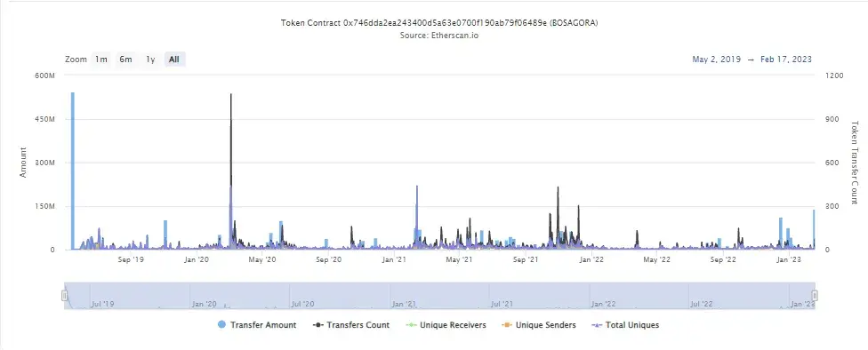The image size is (868, 350).
Task: Click the green Unique Receivers legend marker
Action: tap(411, 325)
